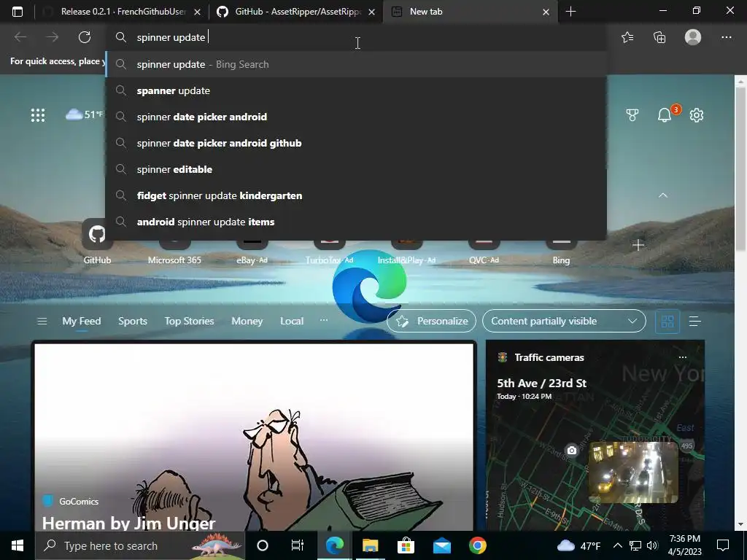Open the tab actions menu icon

(x=18, y=12)
